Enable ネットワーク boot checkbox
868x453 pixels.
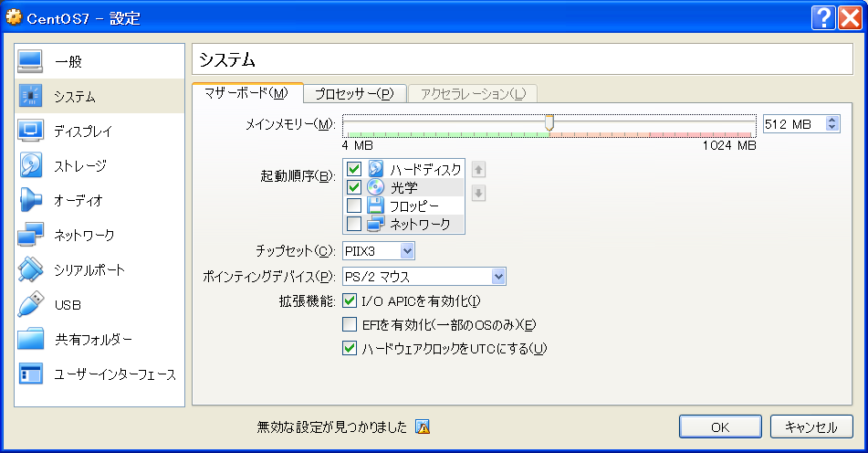(x=354, y=224)
